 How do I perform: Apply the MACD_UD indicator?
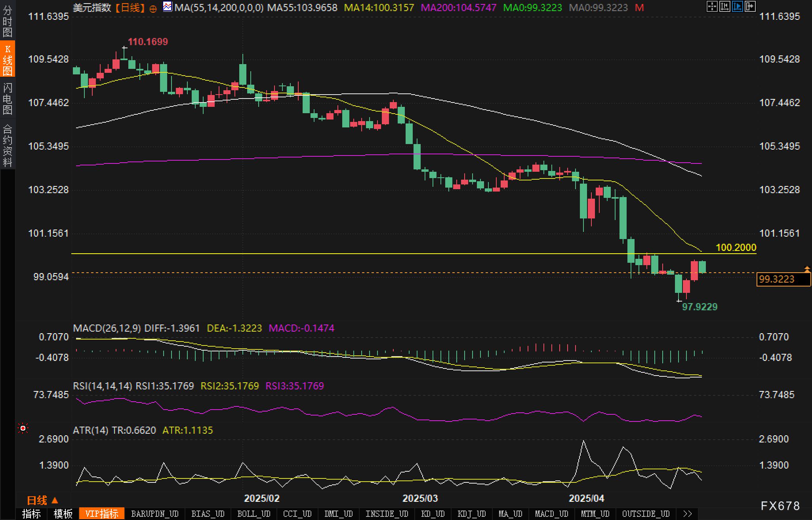point(551,514)
